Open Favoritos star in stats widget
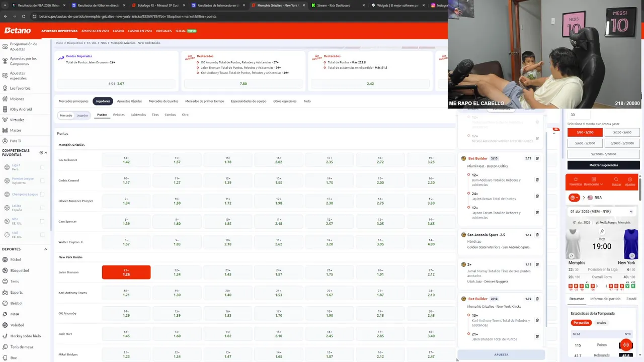The width and height of the screenshot is (644, 362). 576,181
